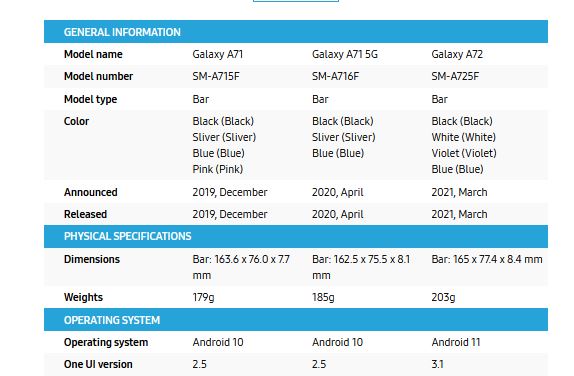Image resolution: width=574 pixels, height=376 pixels.
Task: Collapse the PHYSICAL SPECIFICATIONS section header
Action: click(296, 237)
